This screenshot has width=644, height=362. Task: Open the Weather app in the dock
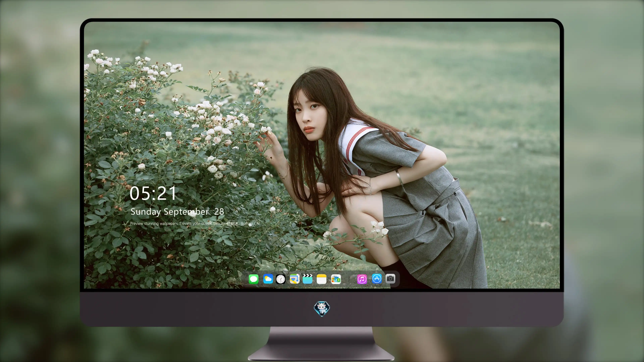(268, 279)
